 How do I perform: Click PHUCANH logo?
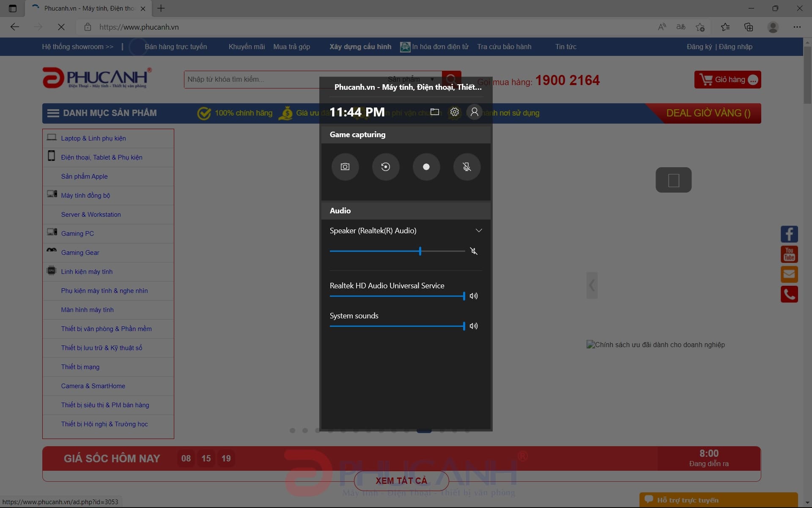point(97,78)
